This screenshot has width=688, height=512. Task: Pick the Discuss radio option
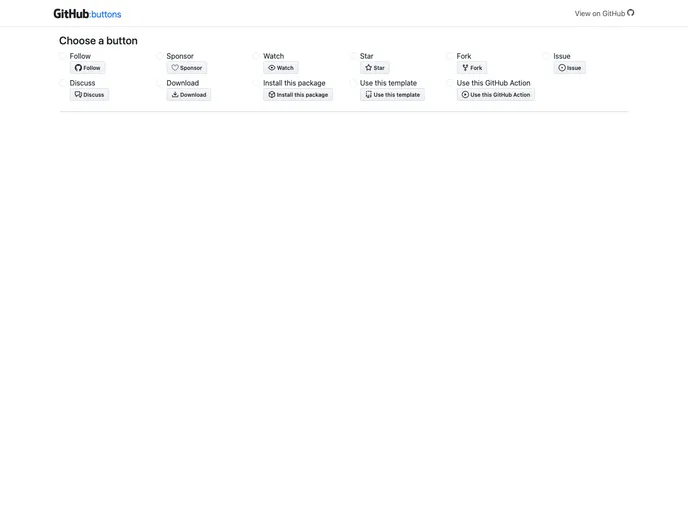click(x=63, y=83)
